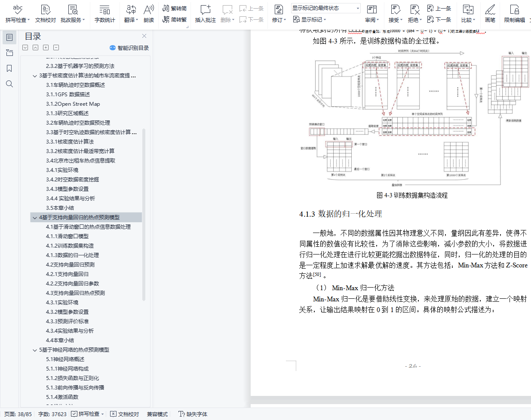
Task: Start 朗读 read aloud
Action: tap(149, 13)
